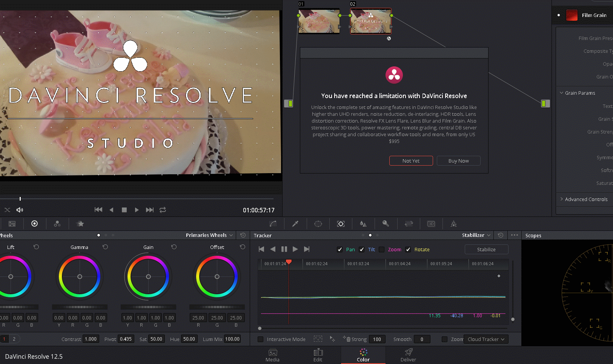
Task: Open the Curves palette
Action: coord(273,224)
